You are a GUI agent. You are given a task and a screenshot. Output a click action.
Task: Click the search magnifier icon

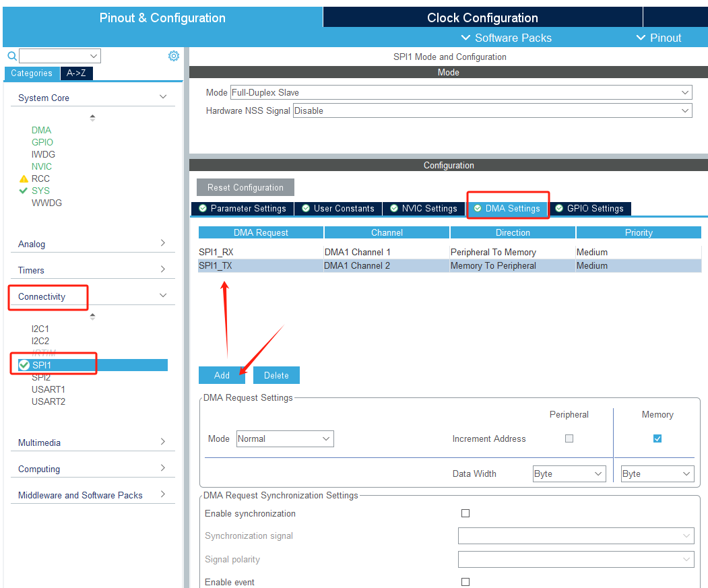click(12, 56)
